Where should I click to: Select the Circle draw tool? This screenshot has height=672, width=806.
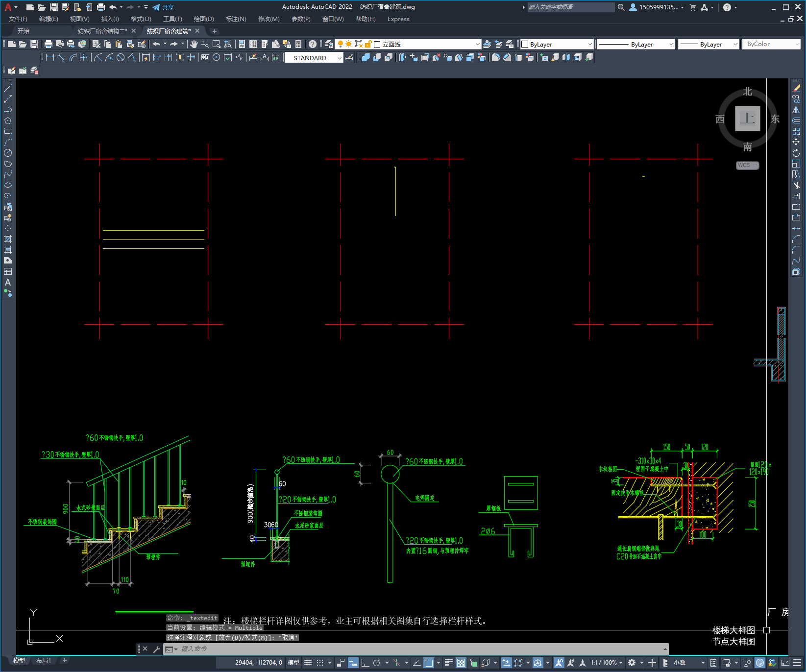coord(8,153)
